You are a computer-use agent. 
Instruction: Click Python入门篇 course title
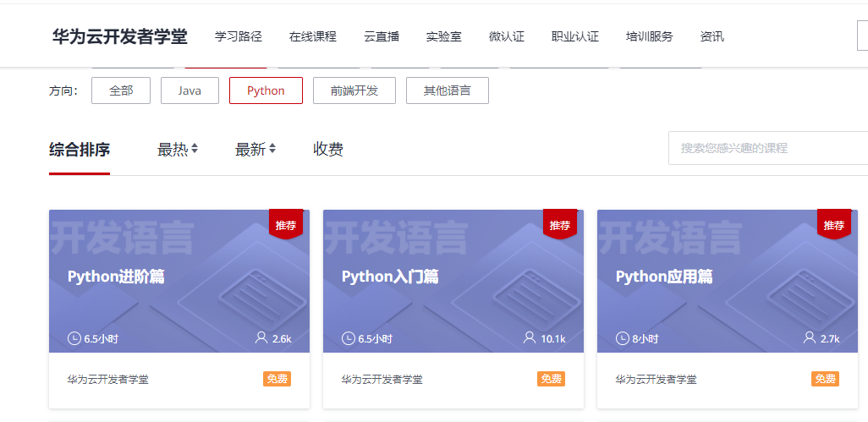coord(390,277)
